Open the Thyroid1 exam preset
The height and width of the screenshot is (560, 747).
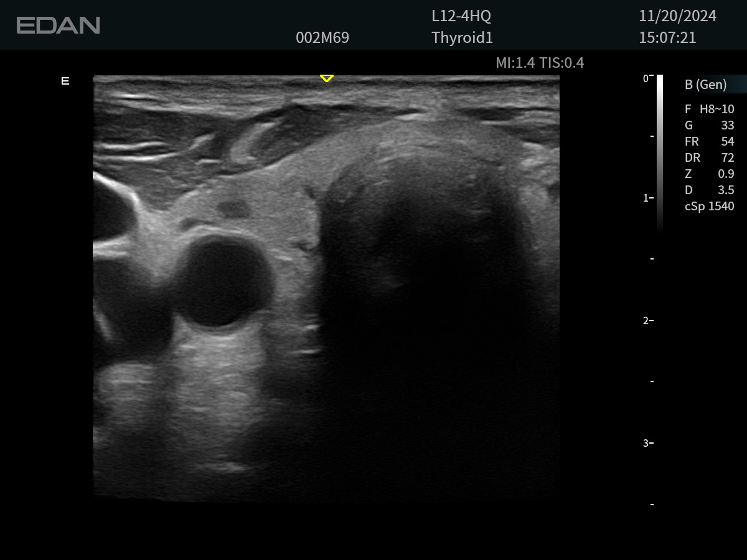pyautogui.click(x=462, y=38)
